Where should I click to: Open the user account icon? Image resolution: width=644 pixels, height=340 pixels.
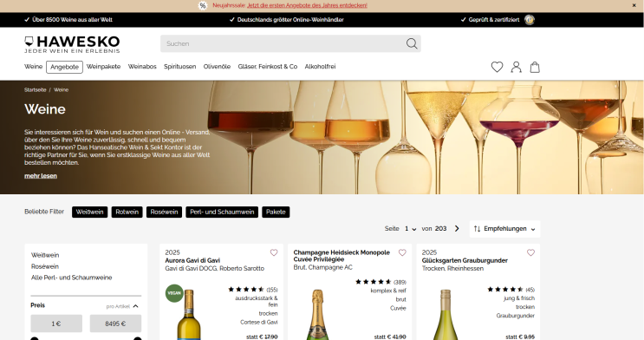coord(516,67)
